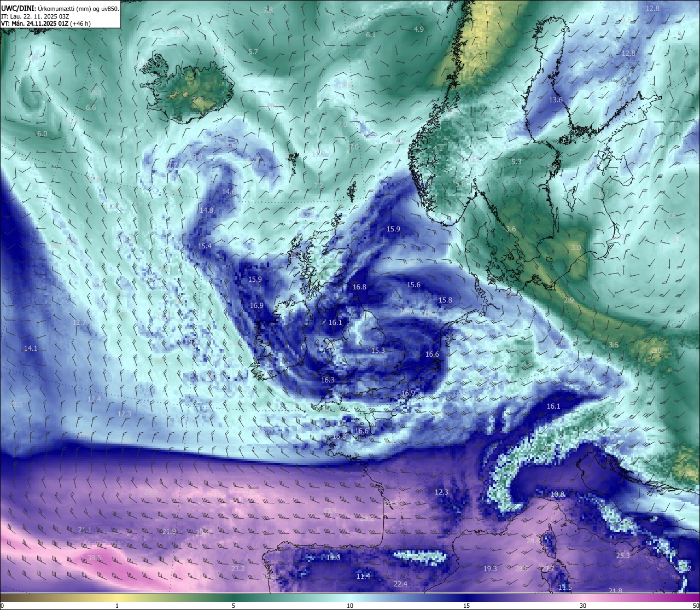The height and width of the screenshot is (610, 700).
Task: Click the 4.1 value over Norway
Action: click(437, 149)
